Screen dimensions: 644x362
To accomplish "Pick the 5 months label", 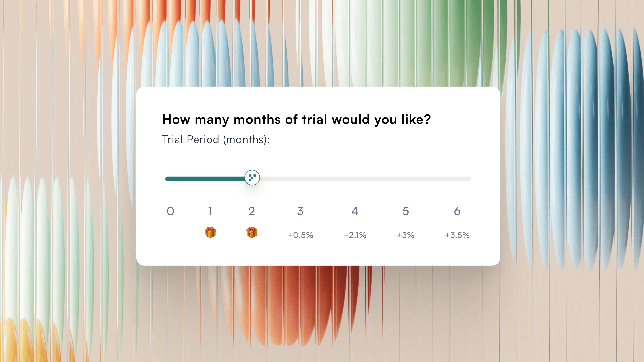I will pos(406,211).
